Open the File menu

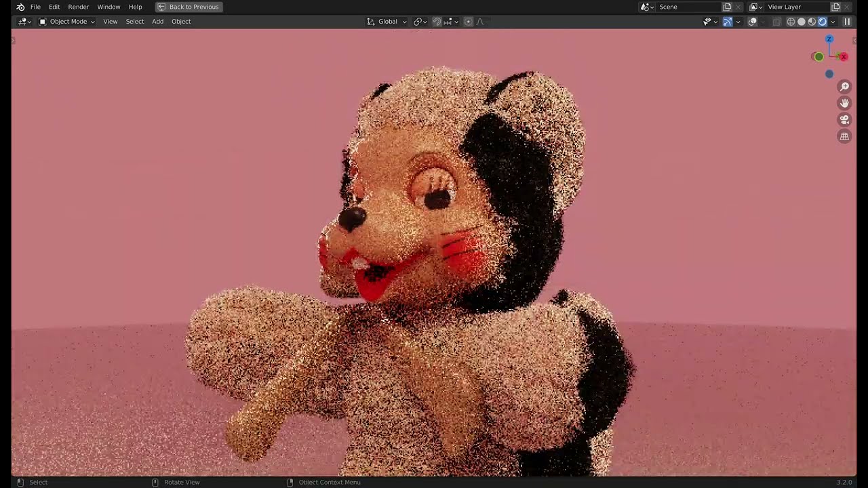[35, 7]
